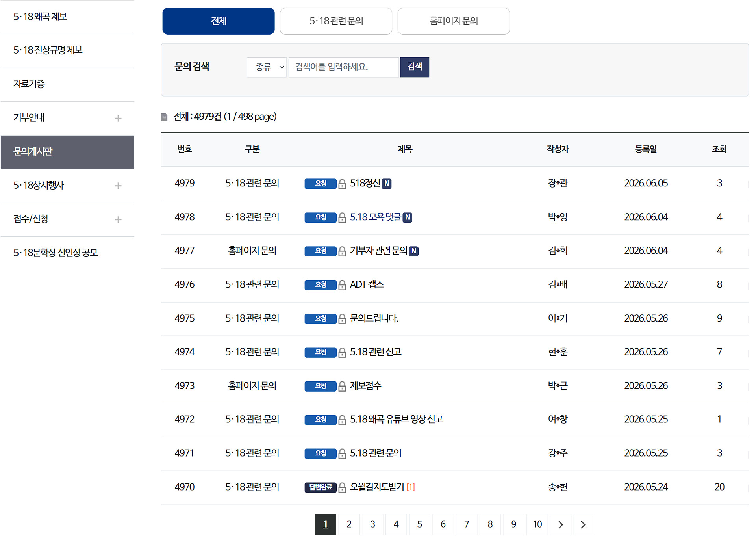Jump to last page arrow
756x552 pixels.
click(584, 524)
